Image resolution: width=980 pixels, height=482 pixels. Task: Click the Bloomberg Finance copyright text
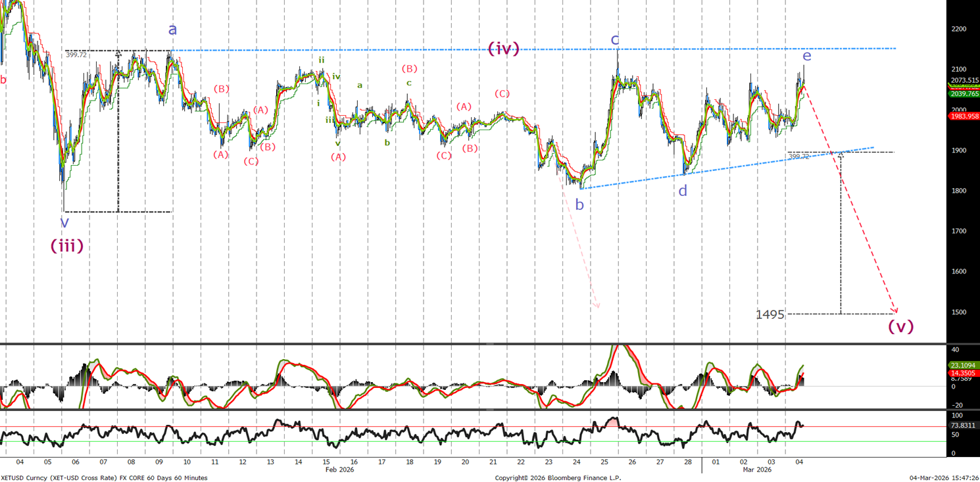pos(558,478)
